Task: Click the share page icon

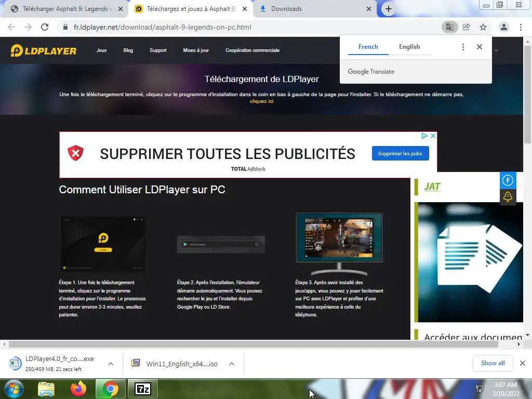Action: pos(467,27)
